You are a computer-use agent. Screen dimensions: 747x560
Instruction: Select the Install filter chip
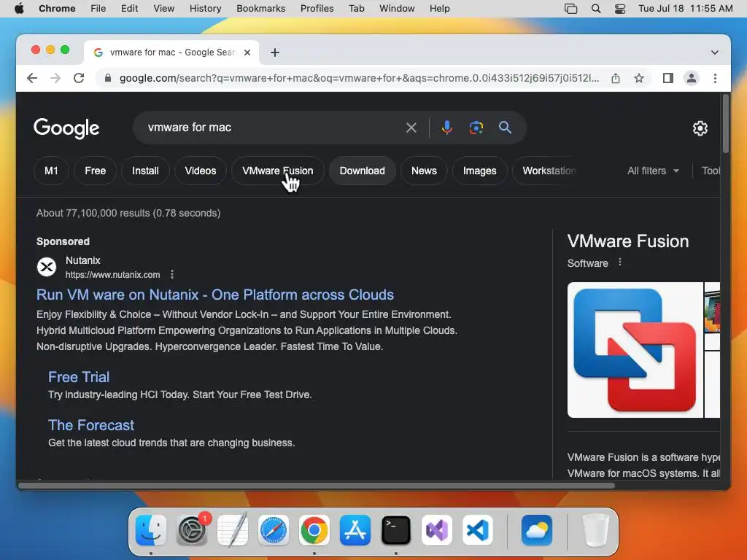click(x=145, y=171)
